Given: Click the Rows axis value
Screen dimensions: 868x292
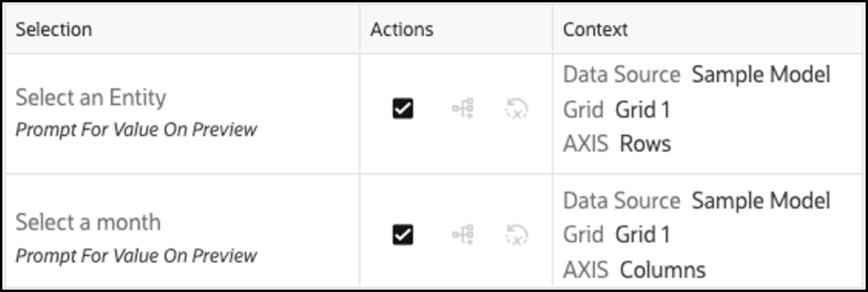Looking at the screenshot, I should (x=645, y=144).
